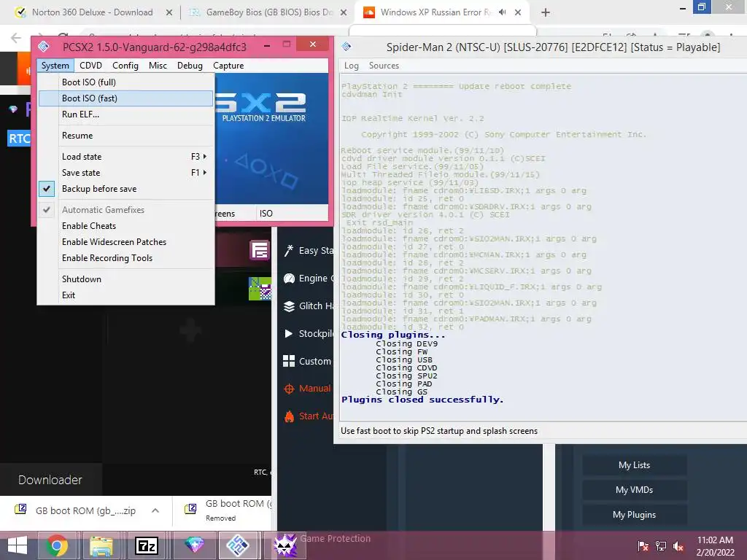The width and height of the screenshot is (747, 560).
Task: Enable Widescreen Patches option
Action: tap(125, 242)
